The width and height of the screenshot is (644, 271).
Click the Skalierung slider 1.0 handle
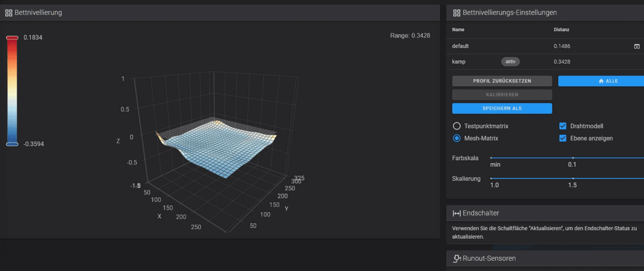point(491,178)
